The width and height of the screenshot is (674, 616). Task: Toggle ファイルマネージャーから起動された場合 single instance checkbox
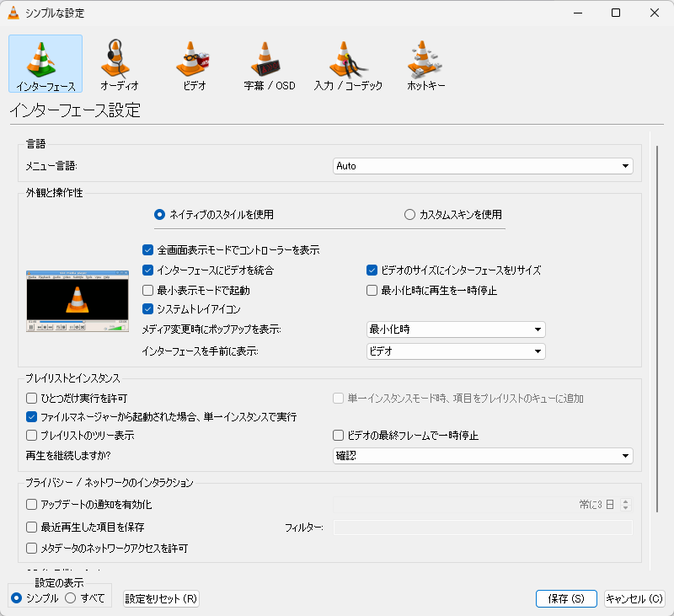coord(31,416)
